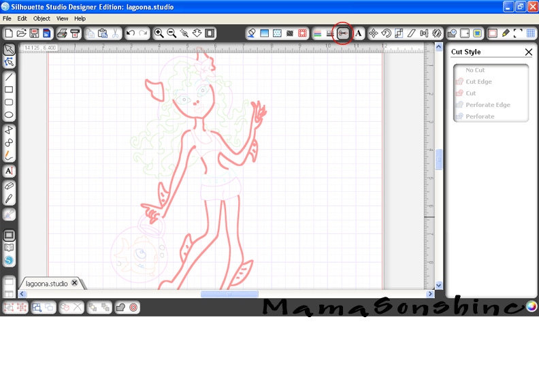The image size is (539, 392).
Task: Choose the Cut Edge style
Action: (478, 82)
